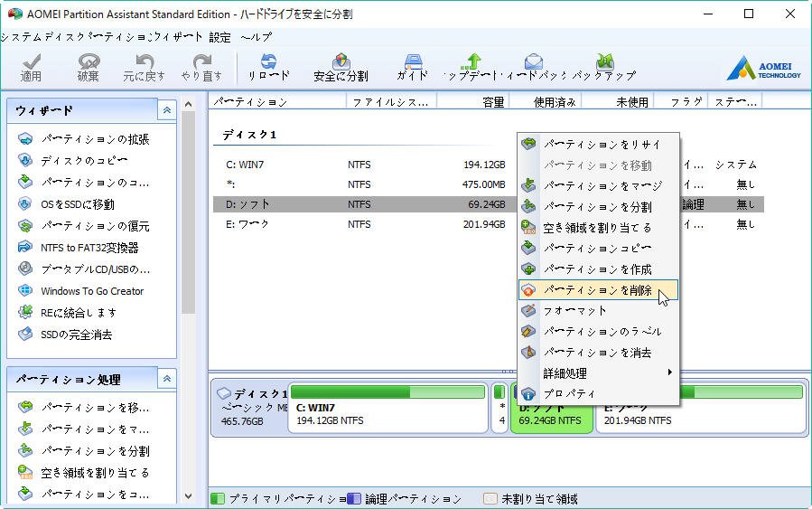
Task: Open the ディスク menu
Action: (64, 37)
